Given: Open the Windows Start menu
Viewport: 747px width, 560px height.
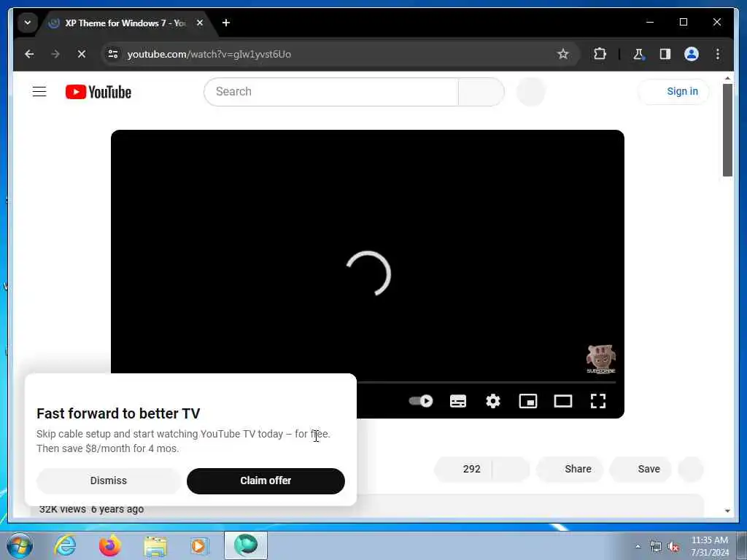Looking at the screenshot, I should 20,545.
